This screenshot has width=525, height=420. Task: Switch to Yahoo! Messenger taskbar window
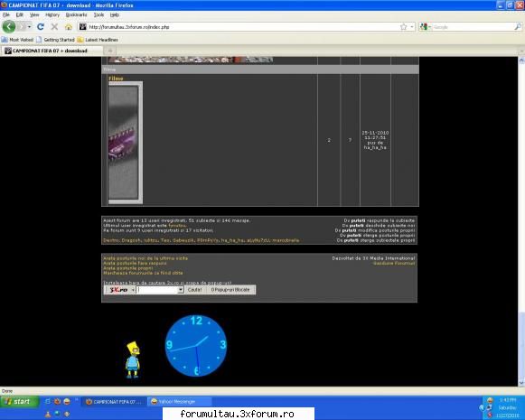click(x=180, y=401)
